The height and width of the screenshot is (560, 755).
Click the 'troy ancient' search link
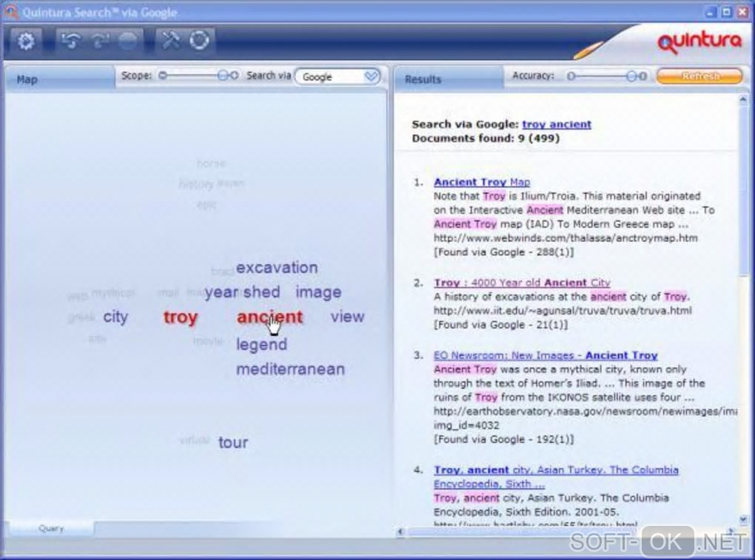(x=557, y=124)
